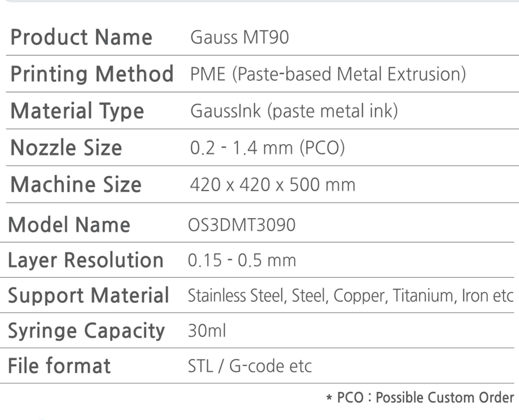Click the PCO : Possible Custom Order footnote

(x=420, y=398)
